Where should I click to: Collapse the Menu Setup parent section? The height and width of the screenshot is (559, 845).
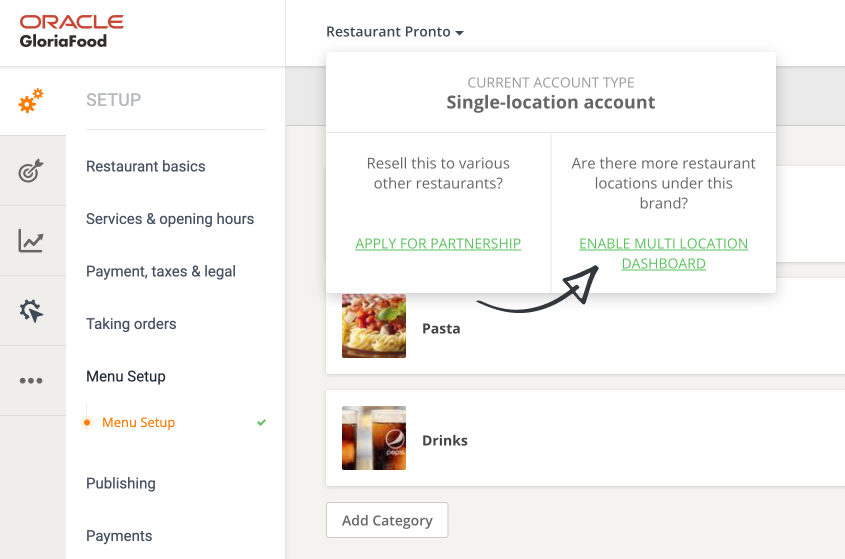coord(126,376)
